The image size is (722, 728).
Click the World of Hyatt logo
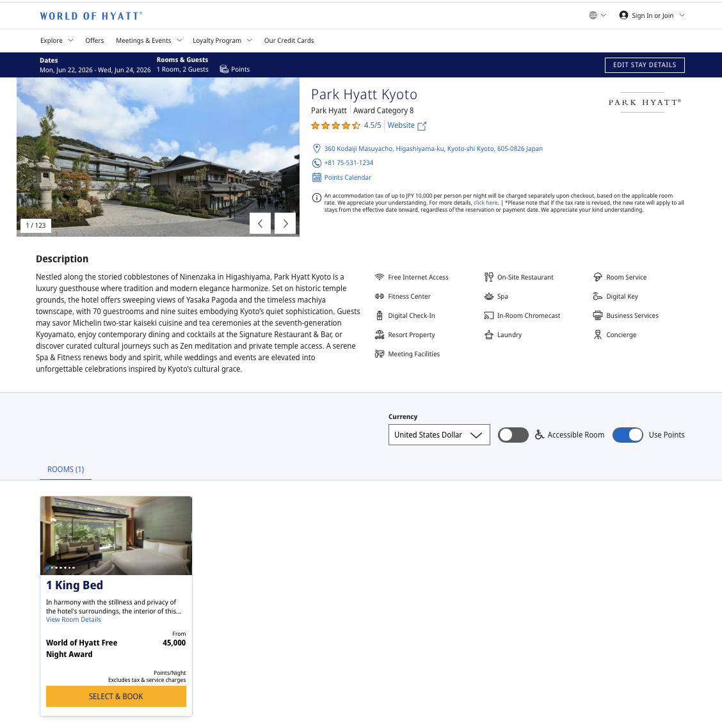(91, 16)
